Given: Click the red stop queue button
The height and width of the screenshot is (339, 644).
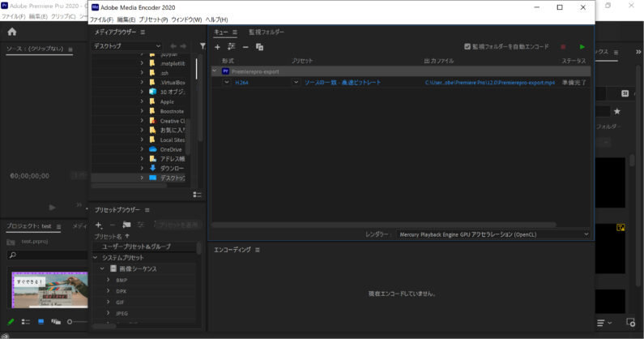Looking at the screenshot, I should click(x=563, y=47).
